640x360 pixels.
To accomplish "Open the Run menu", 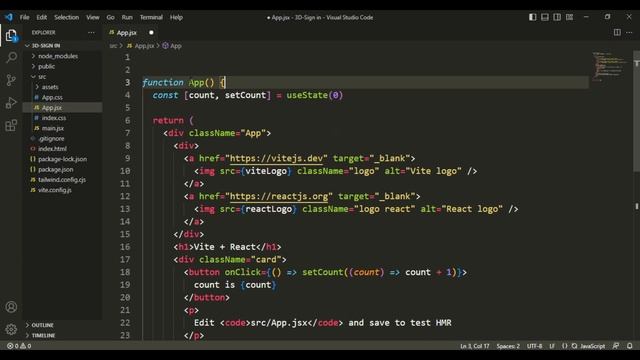I will (127, 17).
